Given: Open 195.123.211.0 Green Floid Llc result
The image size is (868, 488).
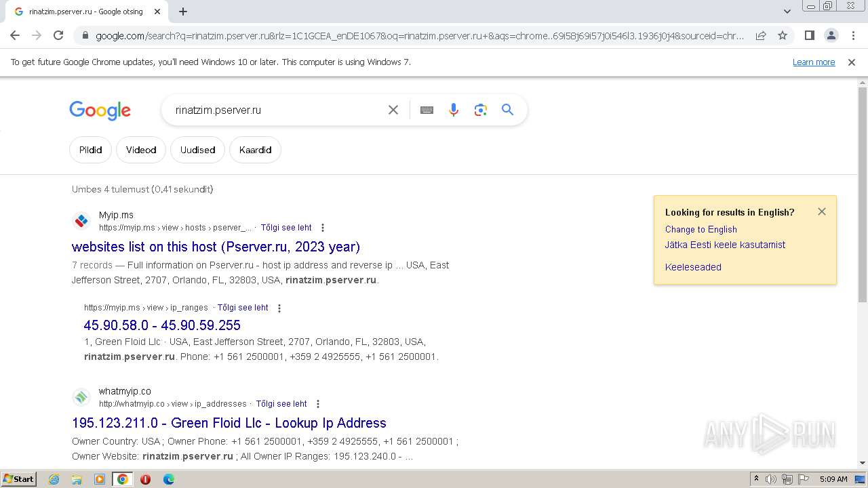Looking at the screenshot, I should pyautogui.click(x=229, y=423).
